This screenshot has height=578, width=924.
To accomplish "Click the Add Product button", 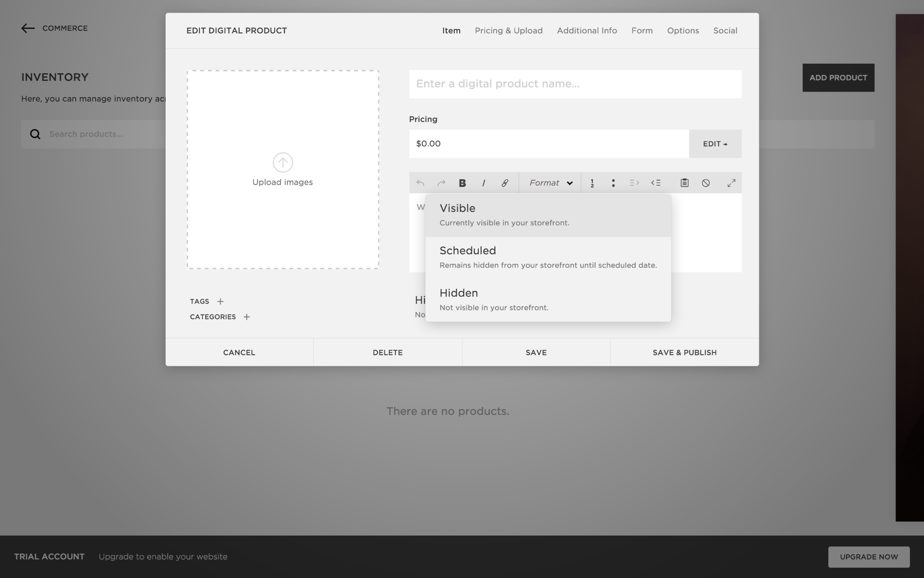I will (838, 78).
